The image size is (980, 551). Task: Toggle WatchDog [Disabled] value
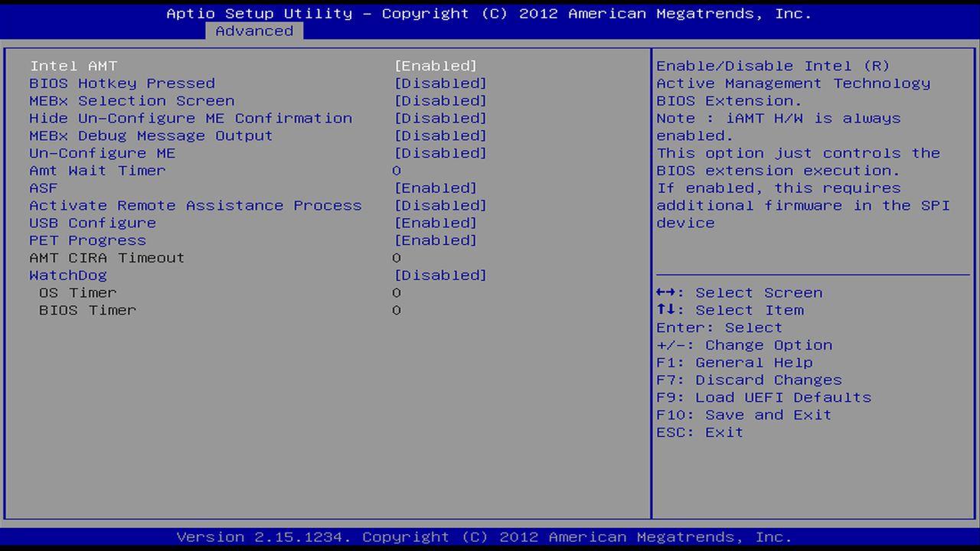(x=440, y=275)
